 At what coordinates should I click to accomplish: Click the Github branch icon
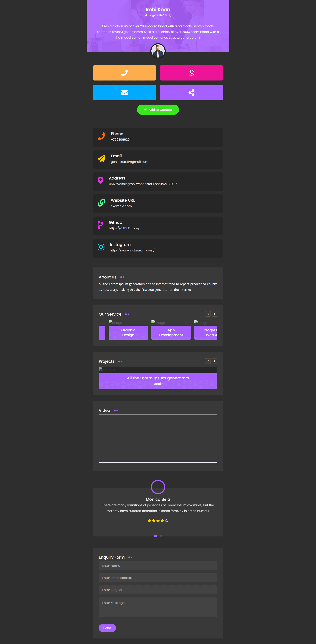click(x=100, y=225)
